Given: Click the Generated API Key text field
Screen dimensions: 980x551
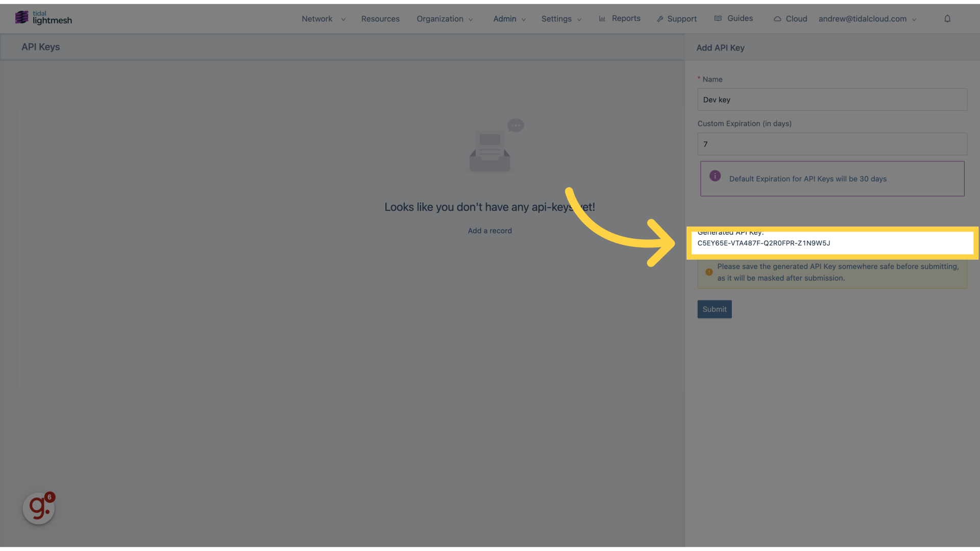Looking at the screenshot, I should pyautogui.click(x=832, y=243).
